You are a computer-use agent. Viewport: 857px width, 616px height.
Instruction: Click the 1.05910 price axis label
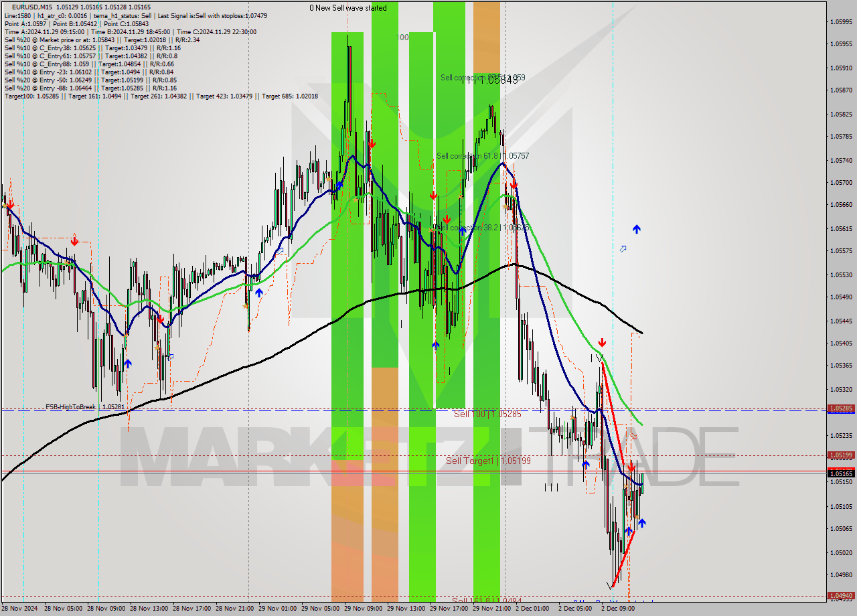click(x=840, y=68)
